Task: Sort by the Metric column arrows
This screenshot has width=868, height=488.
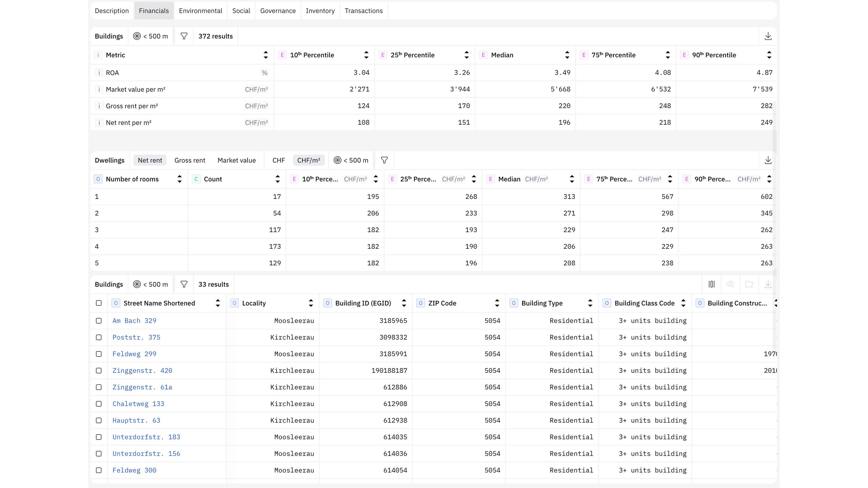Action: click(x=265, y=55)
